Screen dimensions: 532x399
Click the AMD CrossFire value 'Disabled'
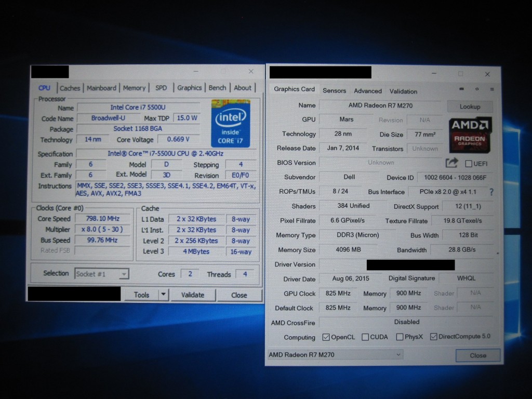(406, 322)
